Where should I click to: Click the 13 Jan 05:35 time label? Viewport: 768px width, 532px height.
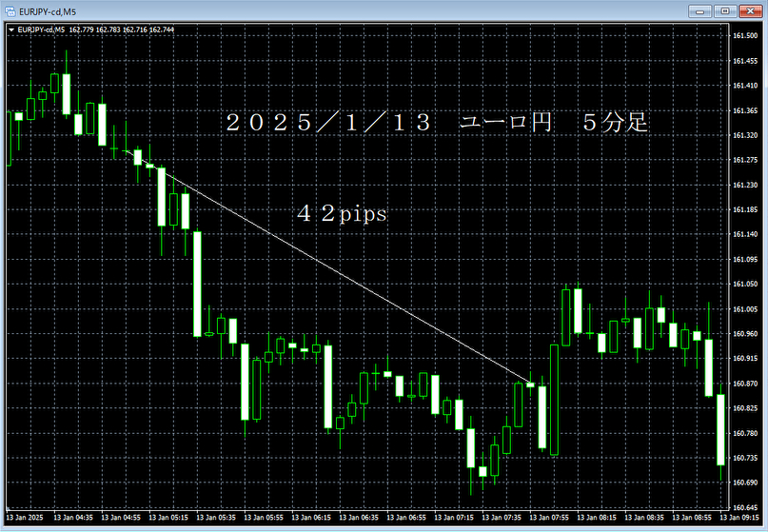(x=215, y=518)
